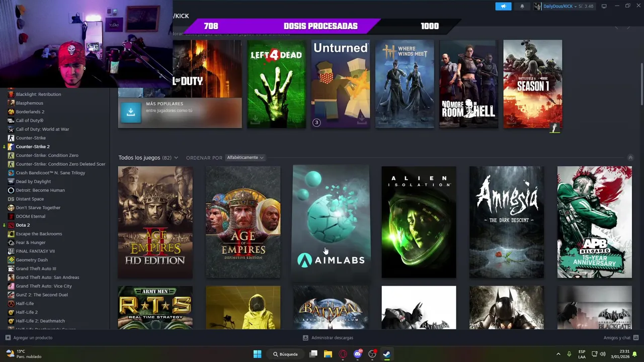Click Administrar descargas

[332, 338]
